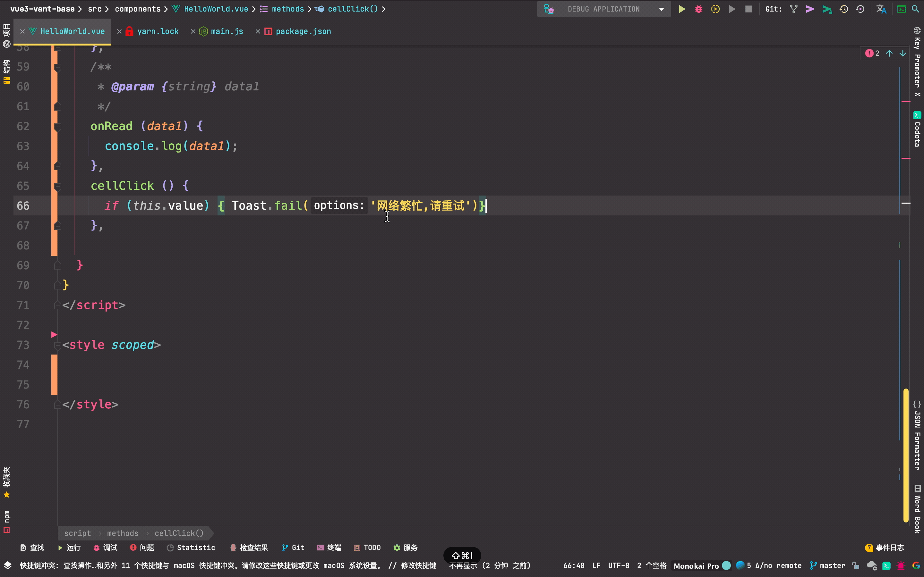Open the Codota panel from the right sidebar
The width and height of the screenshot is (924, 577).
click(917, 126)
